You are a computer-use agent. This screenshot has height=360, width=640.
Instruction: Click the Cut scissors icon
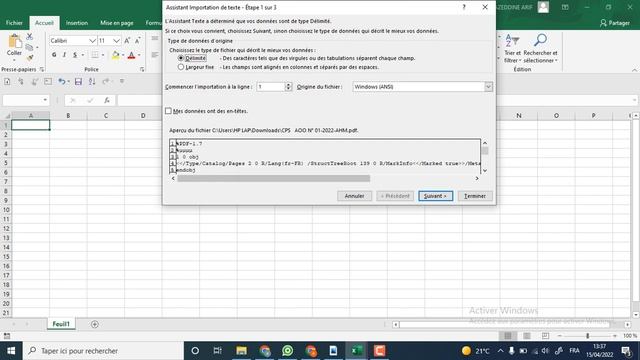pyautogui.click(x=29, y=36)
